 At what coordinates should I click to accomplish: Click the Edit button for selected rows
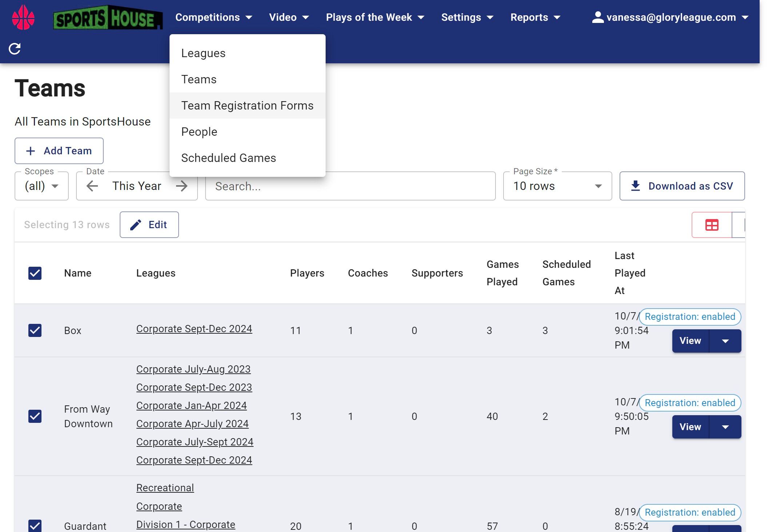point(149,225)
